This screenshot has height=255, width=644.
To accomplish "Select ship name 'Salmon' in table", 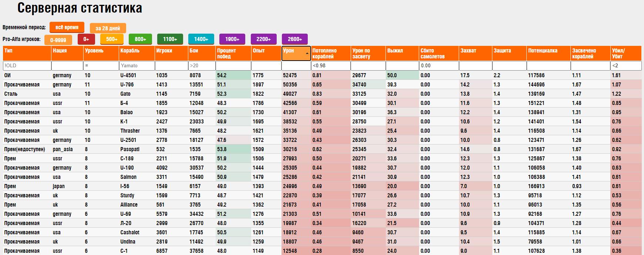I will (x=128, y=177).
